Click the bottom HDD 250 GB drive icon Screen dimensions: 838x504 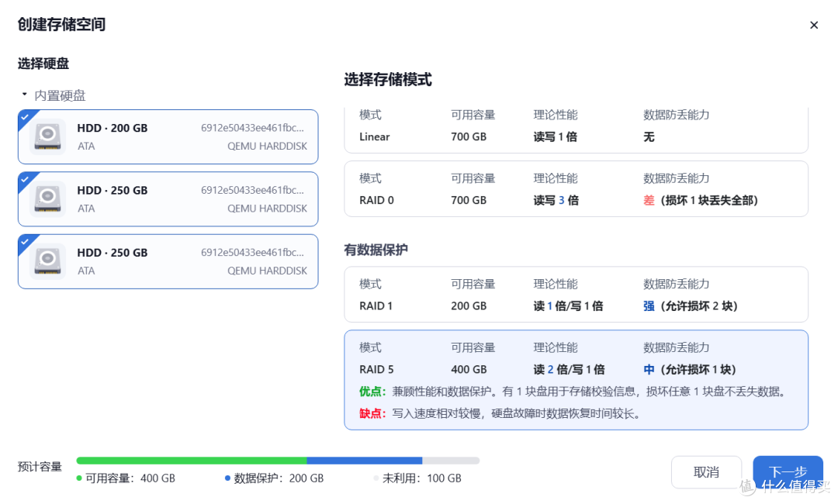coord(47,261)
